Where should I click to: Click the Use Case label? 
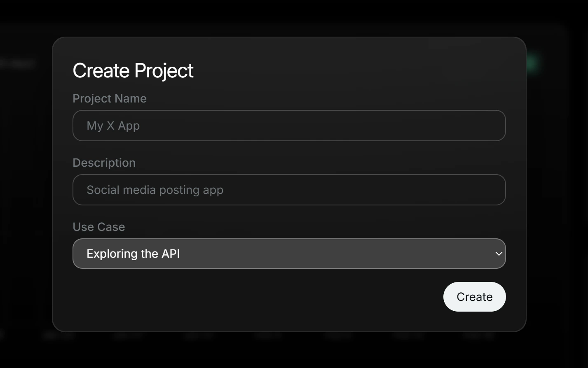point(98,226)
